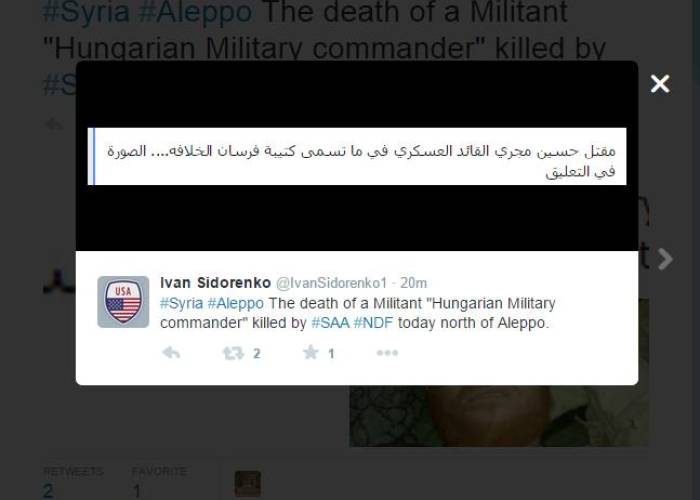Viewport: 700px width, 500px height.
Task: Open the more options ellipsis menu
Action: coord(387,353)
